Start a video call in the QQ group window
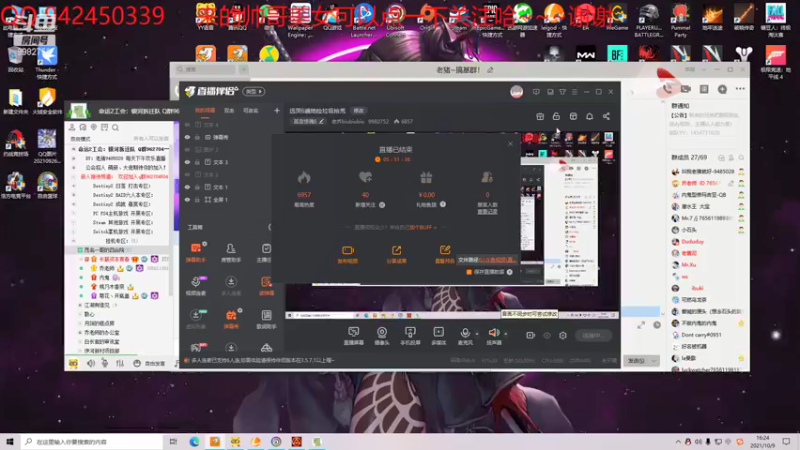 tap(685, 89)
